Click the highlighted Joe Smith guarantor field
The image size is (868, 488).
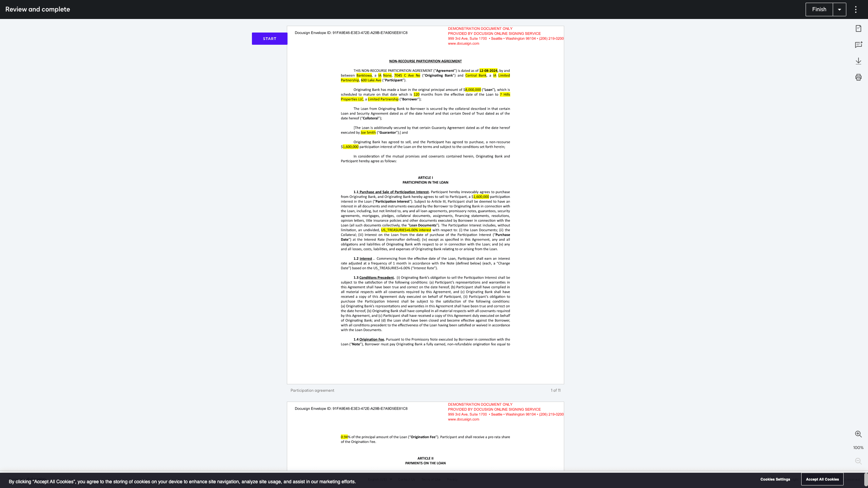(x=368, y=133)
